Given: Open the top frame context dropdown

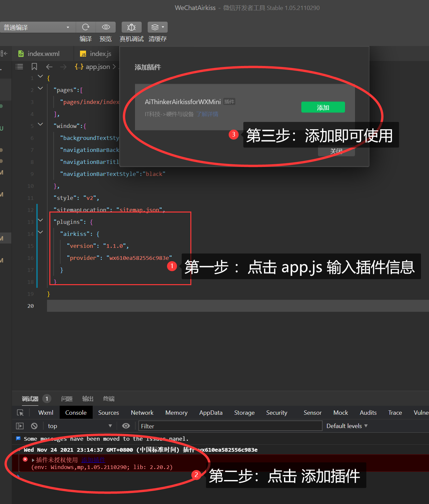Looking at the screenshot, I should [x=80, y=426].
